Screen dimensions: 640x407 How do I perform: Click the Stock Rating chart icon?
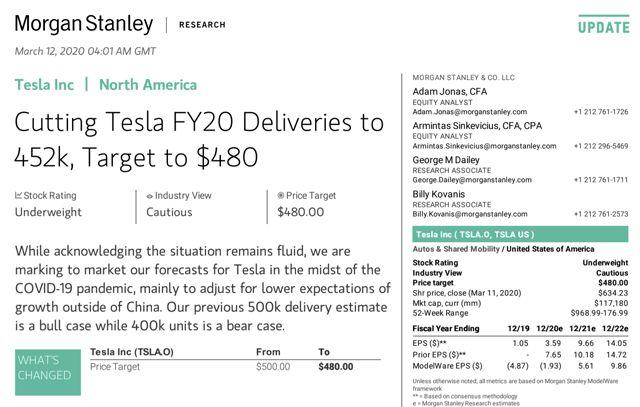pos(19,196)
